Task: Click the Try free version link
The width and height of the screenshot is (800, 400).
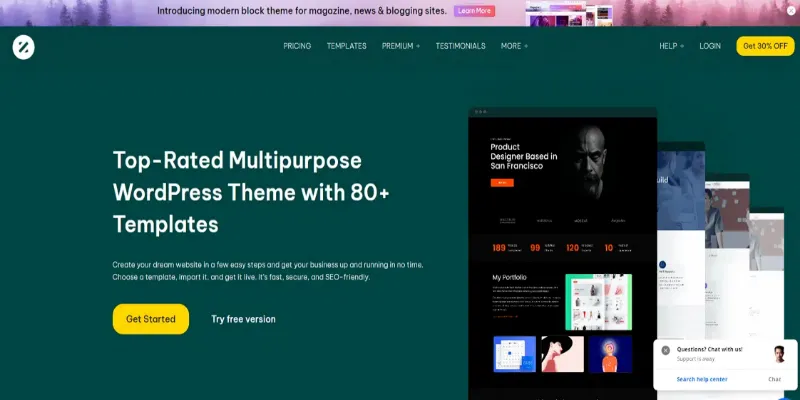Action: click(x=243, y=319)
